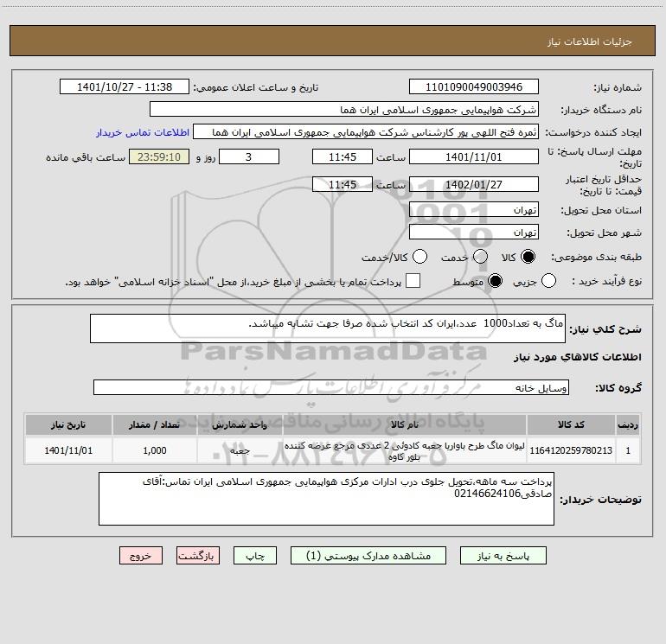Click the buyer organization name field
The image size is (666, 644).
click(x=344, y=110)
